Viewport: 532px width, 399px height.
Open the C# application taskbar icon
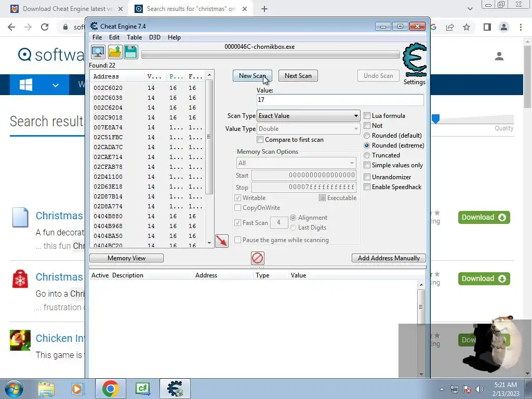point(143,389)
